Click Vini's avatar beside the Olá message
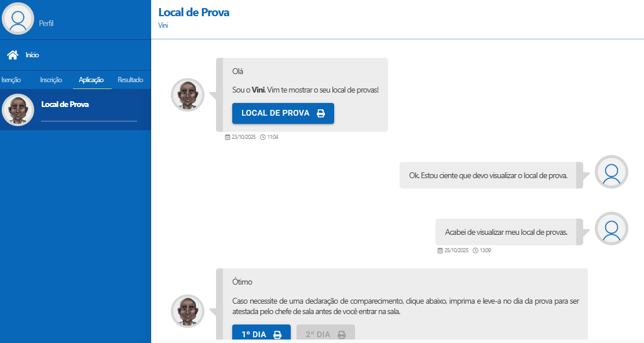The height and width of the screenshot is (343, 644). tap(188, 94)
